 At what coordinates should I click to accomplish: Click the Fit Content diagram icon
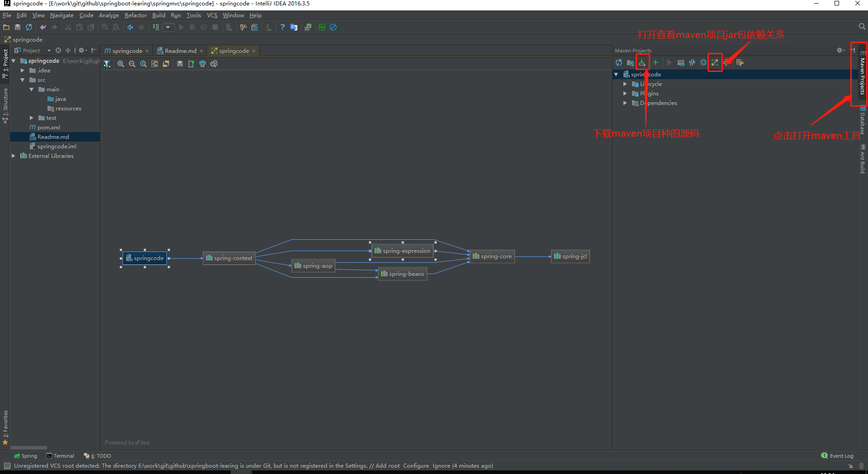(155, 64)
